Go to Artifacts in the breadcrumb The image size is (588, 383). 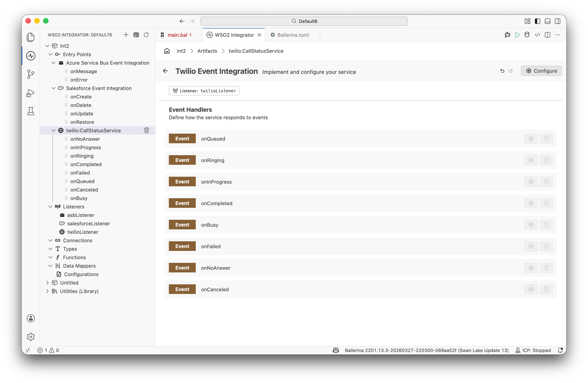tap(207, 51)
